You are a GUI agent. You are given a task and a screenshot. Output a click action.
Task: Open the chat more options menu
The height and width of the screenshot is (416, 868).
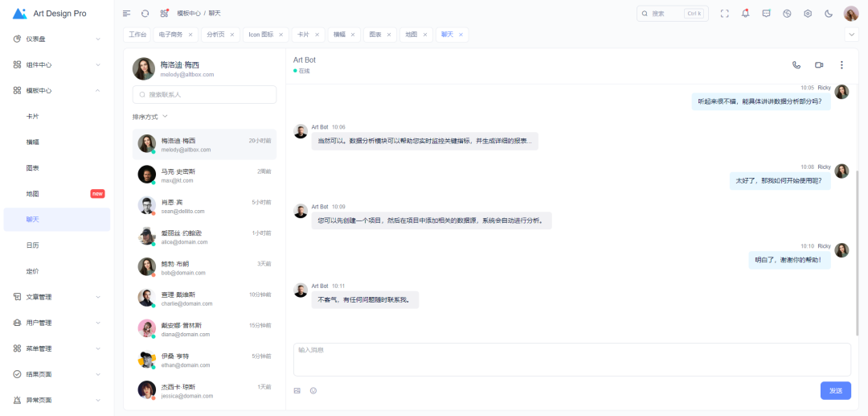click(x=841, y=65)
